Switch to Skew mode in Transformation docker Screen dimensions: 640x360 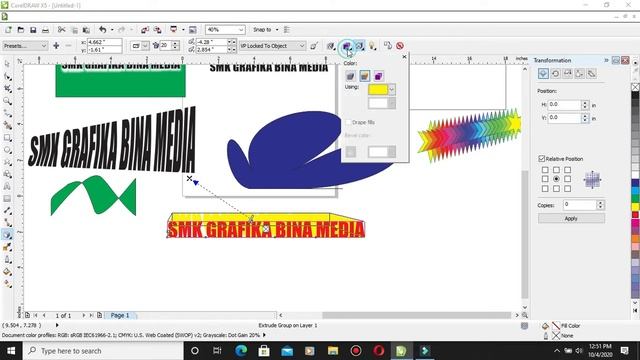click(592, 73)
